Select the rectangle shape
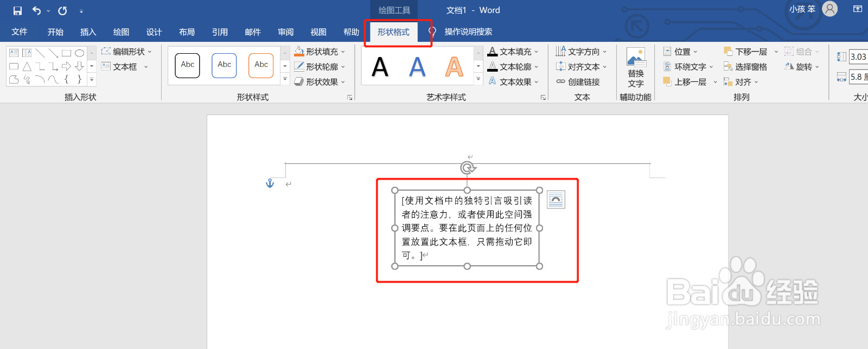 (x=66, y=53)
